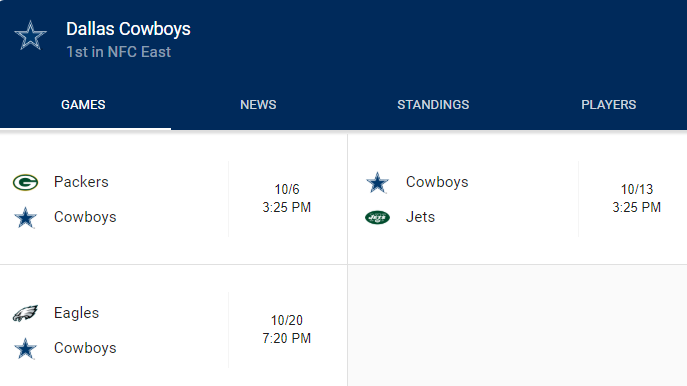Switch to the NEWS tab
The height and width of the screenshot is (386, 687).
(258, 105)
